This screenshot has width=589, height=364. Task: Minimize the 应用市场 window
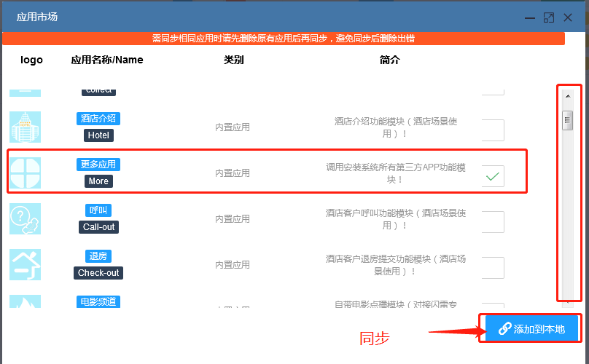click(x=530, y=17)
